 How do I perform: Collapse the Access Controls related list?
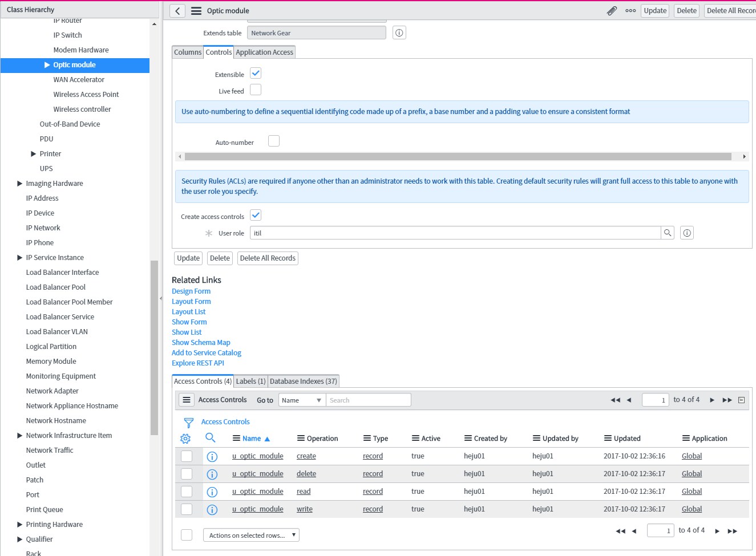[742, 400]
